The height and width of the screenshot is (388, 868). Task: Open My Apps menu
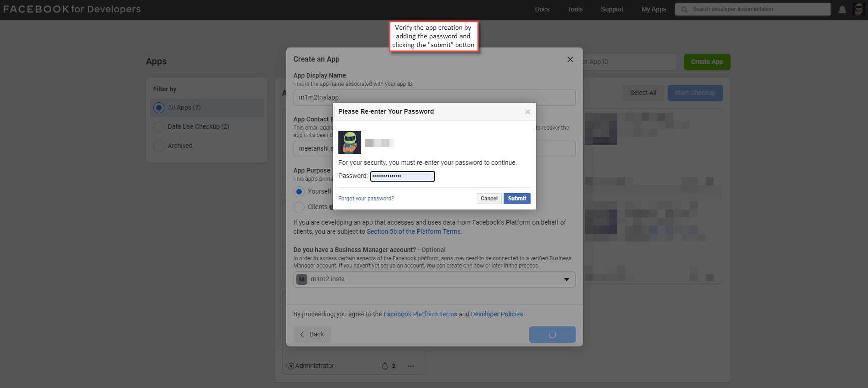tap(653, 10)
